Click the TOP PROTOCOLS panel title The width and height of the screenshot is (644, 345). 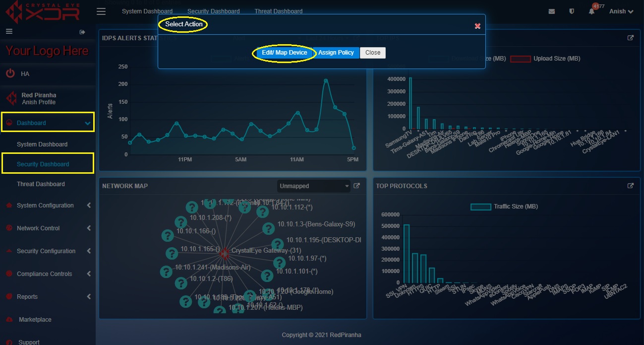(402, 186)
